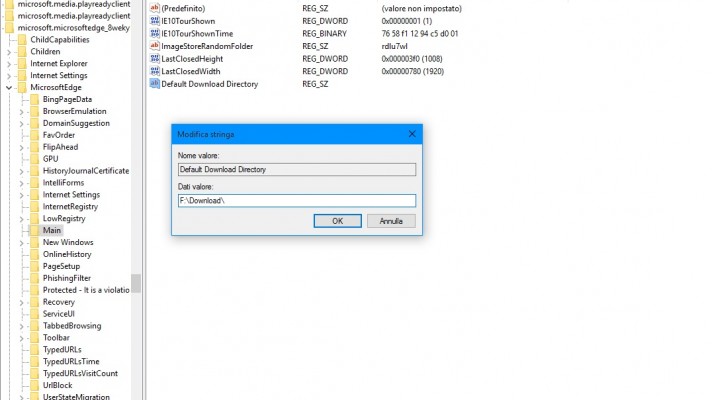Select the TypedURLsVisitCount key

80,373
